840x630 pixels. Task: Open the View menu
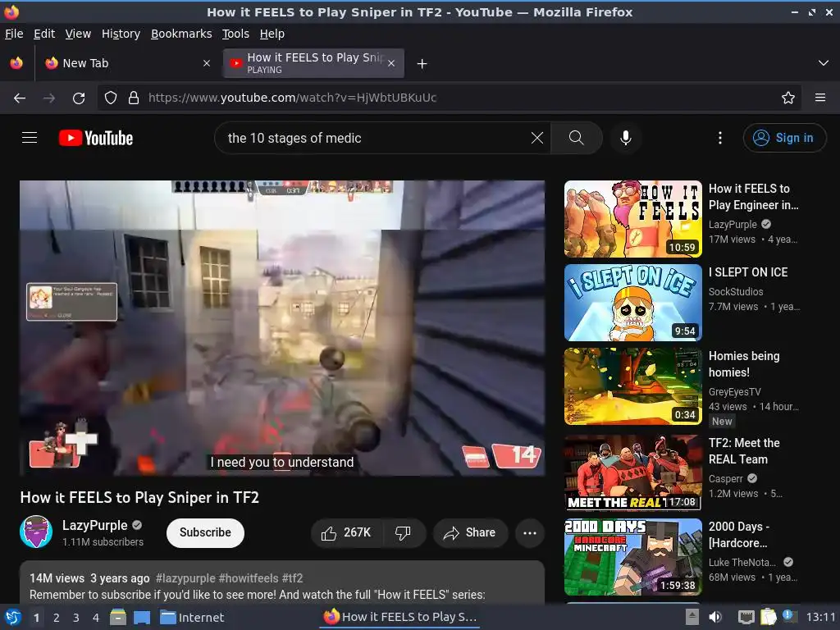point(78,34)
